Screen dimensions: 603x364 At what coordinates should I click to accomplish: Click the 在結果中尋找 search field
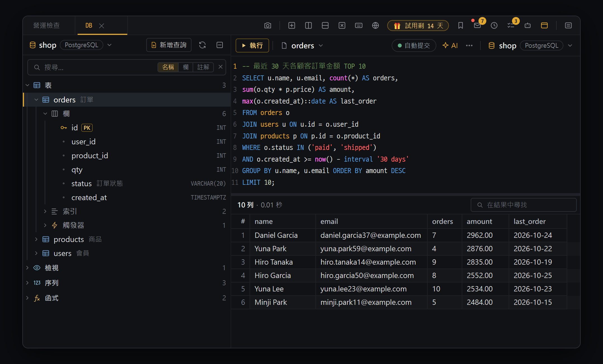(x=523, y=205)
